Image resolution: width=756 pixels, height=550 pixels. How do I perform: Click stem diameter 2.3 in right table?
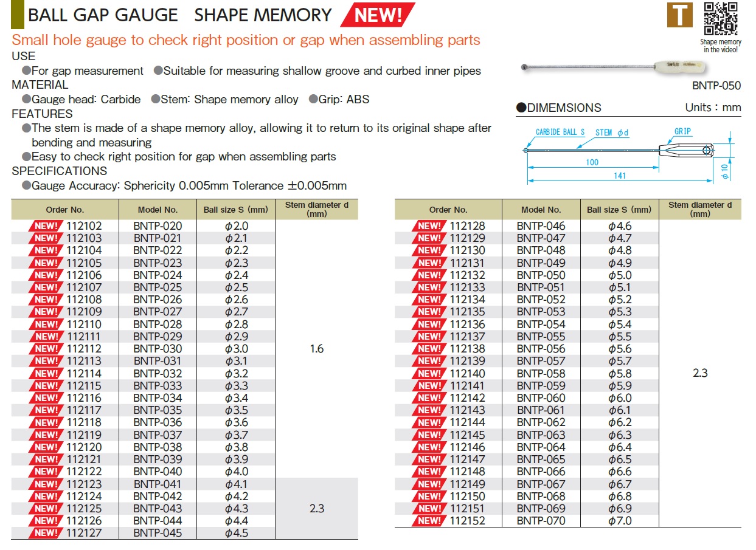coord(700,373)
